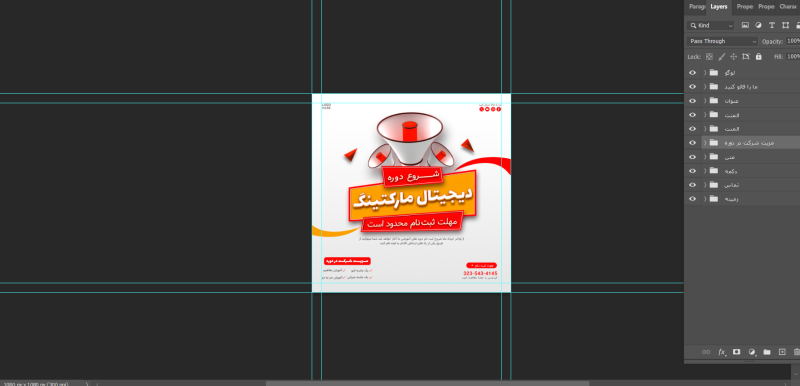Screen dimensions: 800x386
Task: Open the Kind filter dropdown
Action: tap(711, 25)
